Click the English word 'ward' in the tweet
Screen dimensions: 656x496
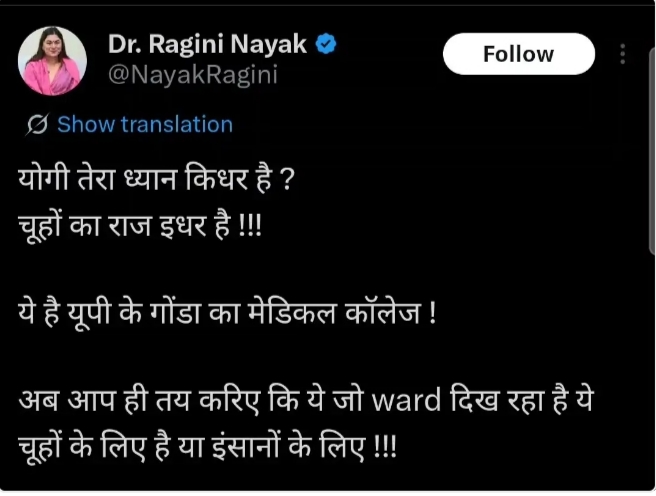point(406,400)
